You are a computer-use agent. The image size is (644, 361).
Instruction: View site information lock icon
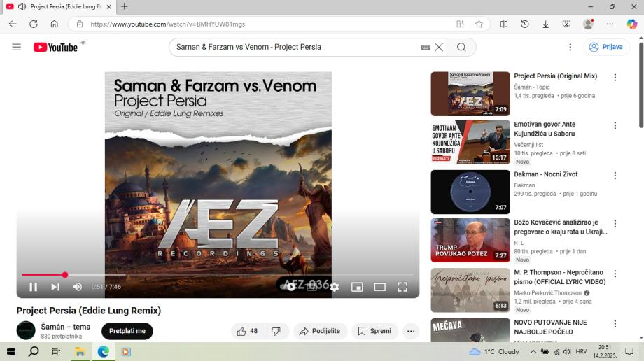pos(80,24)
